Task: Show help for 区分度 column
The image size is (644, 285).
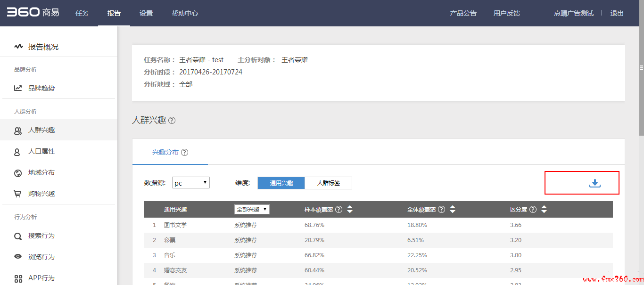Action: click(x=533, y=210)
